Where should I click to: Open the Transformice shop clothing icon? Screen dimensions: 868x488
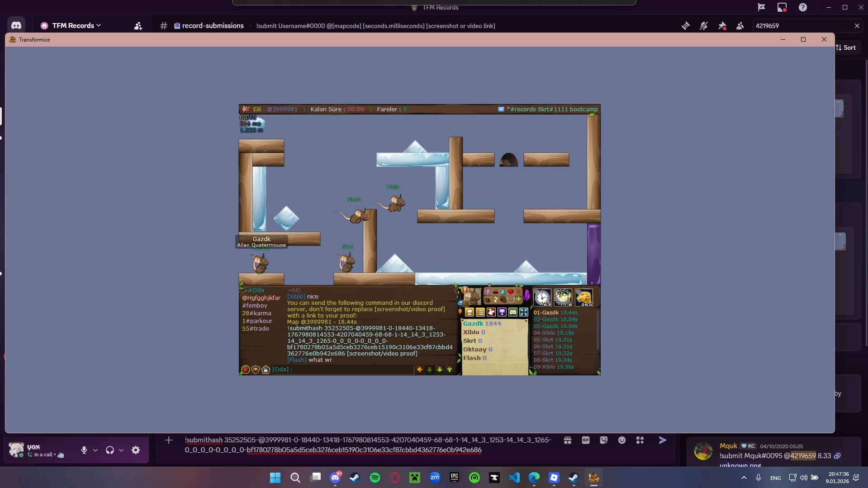491,312
